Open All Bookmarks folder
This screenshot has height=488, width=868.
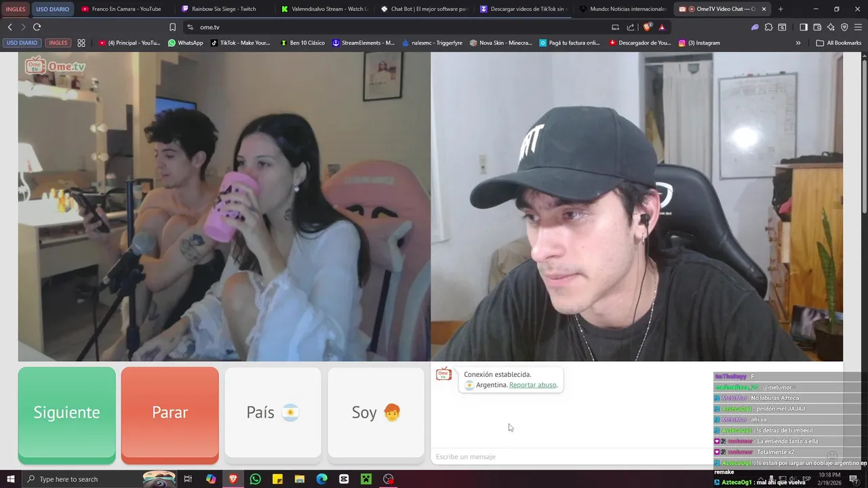(x=839, y=43)
